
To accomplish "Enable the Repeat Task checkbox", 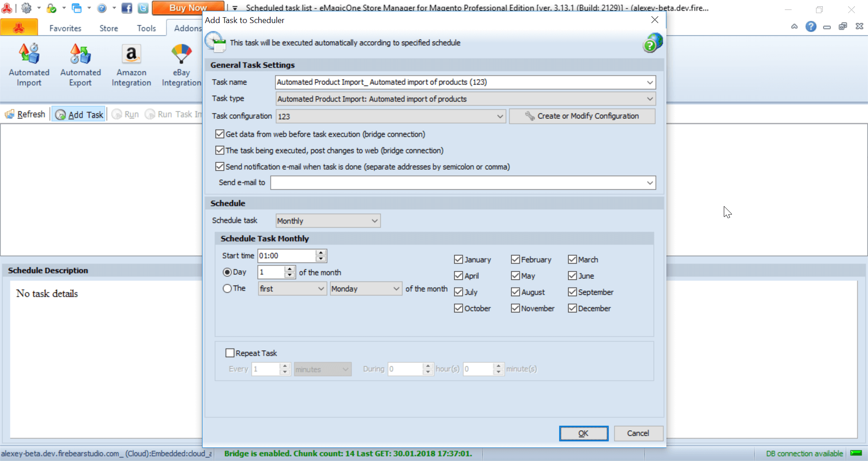I will pos(230,353).
